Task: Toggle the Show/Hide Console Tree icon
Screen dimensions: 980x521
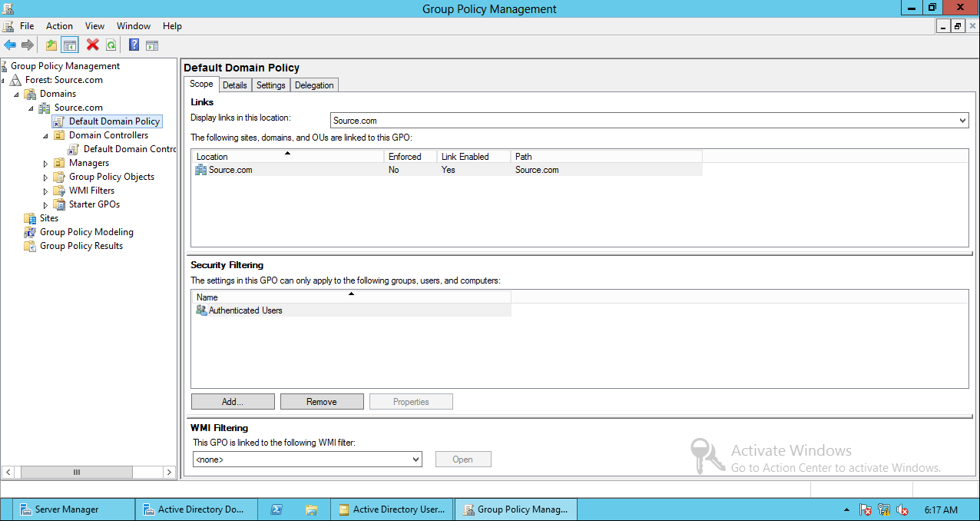Action: [69, 45]
